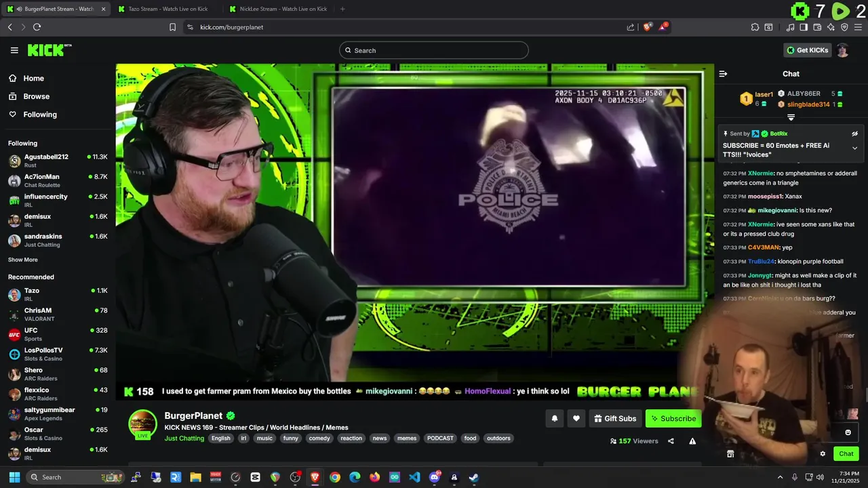
Task: Open sandraskins channel in Following
Action: coord(58,241)
